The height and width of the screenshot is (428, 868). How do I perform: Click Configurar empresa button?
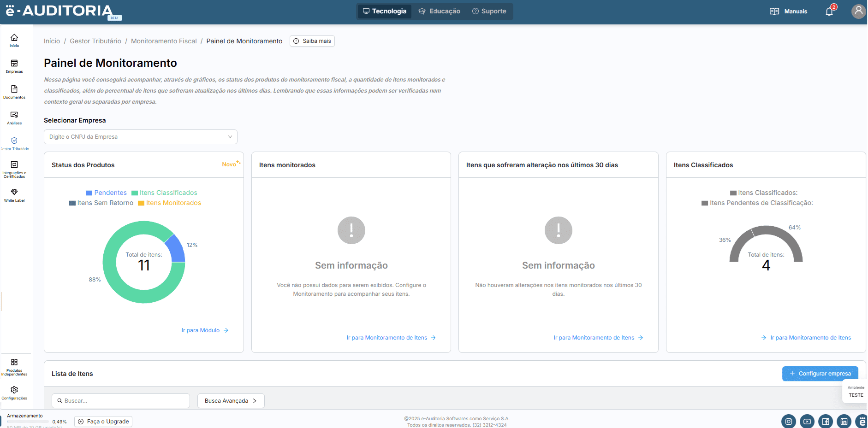pos(820,374)
